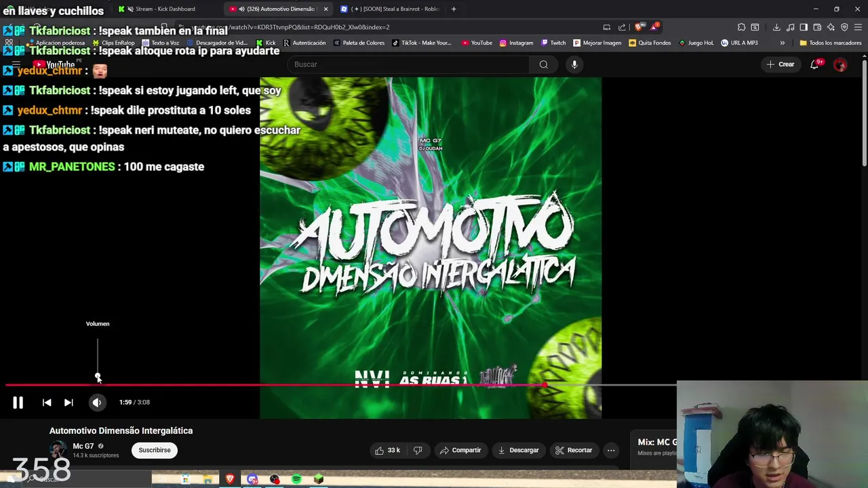The width and height of the screenshot is (868, 488).
Task: Go to the previous video in playlist
Action: [x=47, y=403]
